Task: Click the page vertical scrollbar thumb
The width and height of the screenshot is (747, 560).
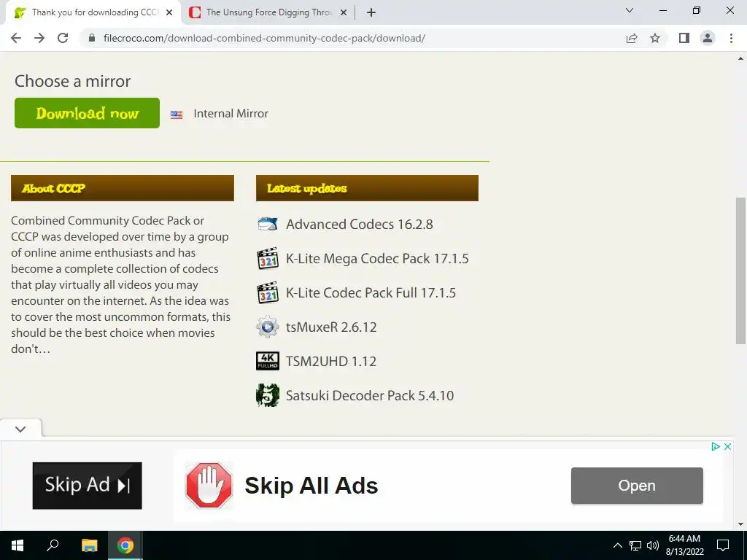Action: click(x=740, y=271)
